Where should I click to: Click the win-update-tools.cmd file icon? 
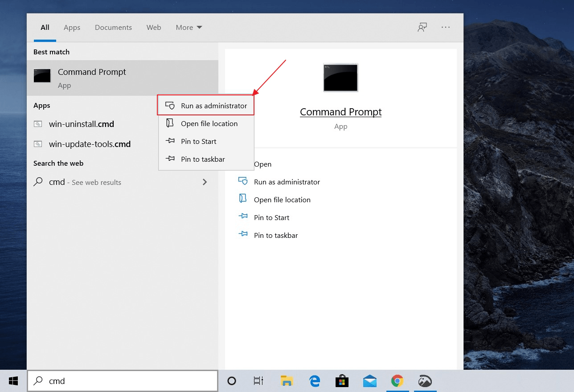pyautogui.click(x=38, y=144)
